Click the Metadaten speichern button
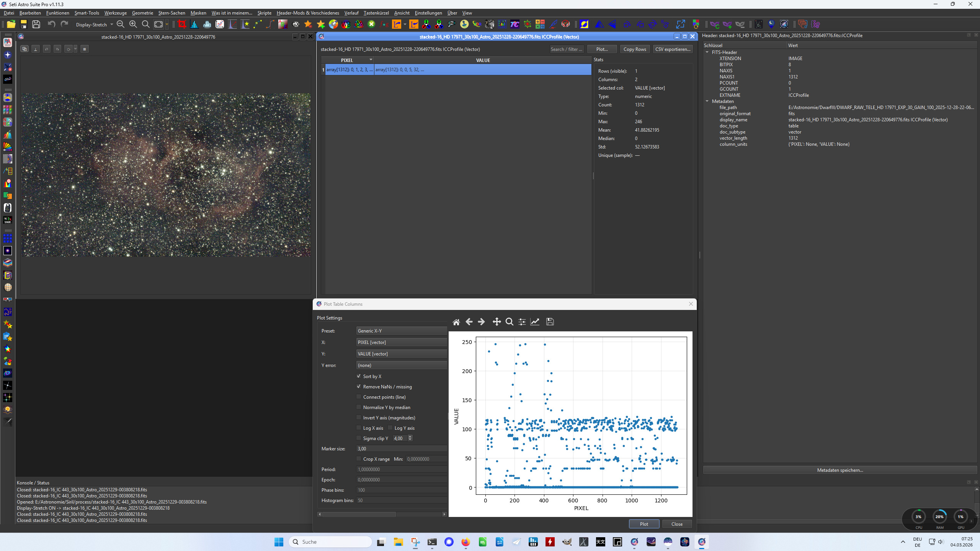Viewport: 980px width, 551px height. 840,470
